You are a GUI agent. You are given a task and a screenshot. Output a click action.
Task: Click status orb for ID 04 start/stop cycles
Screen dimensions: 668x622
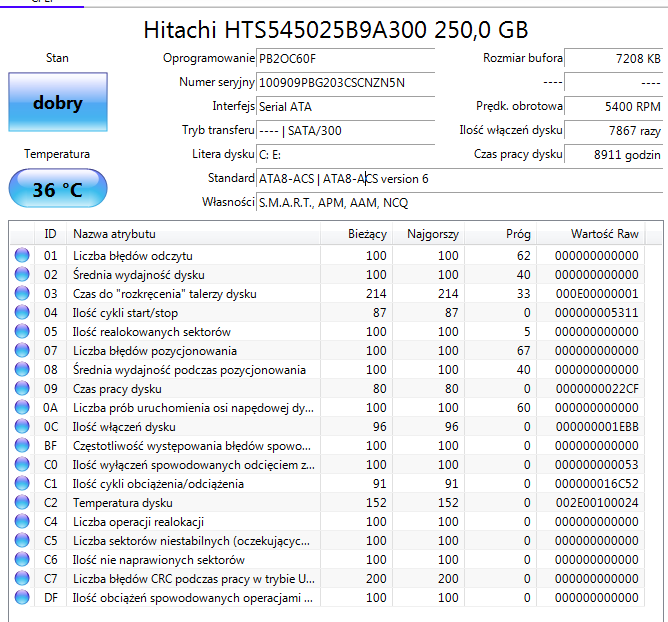[22, 312]
